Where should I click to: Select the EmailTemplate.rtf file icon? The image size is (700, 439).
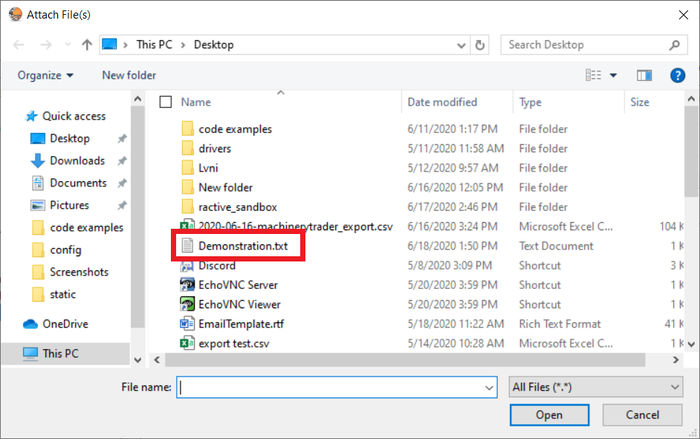click(186, 324)
